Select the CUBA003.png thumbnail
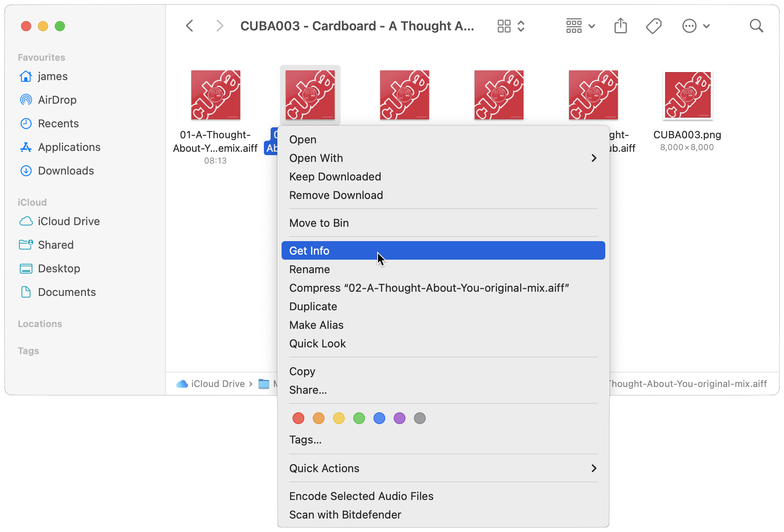This screenshot has width=784, height=532. (x=687, y=95)
